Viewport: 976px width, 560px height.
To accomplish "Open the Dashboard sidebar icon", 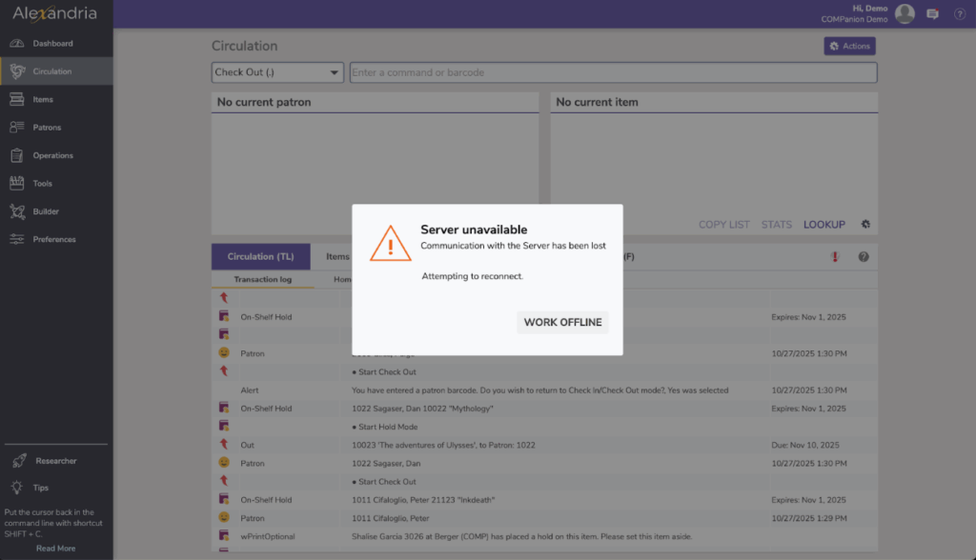I will [17, 44].
